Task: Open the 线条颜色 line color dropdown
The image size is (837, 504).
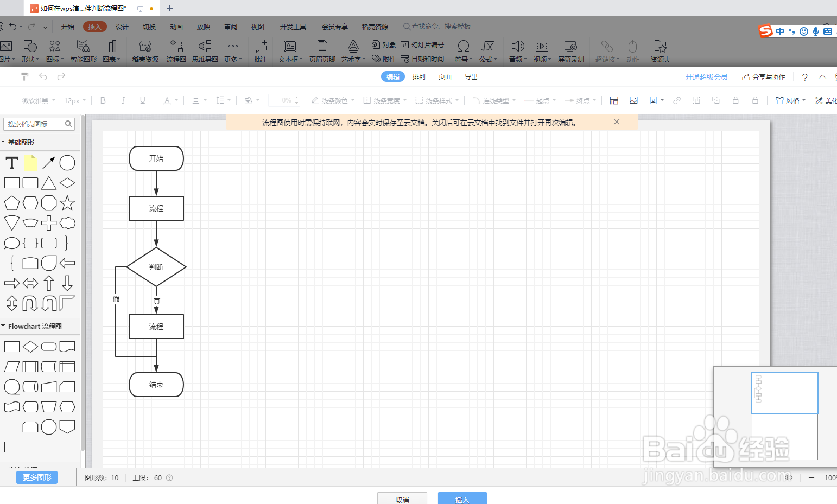Action: [333, 100]
